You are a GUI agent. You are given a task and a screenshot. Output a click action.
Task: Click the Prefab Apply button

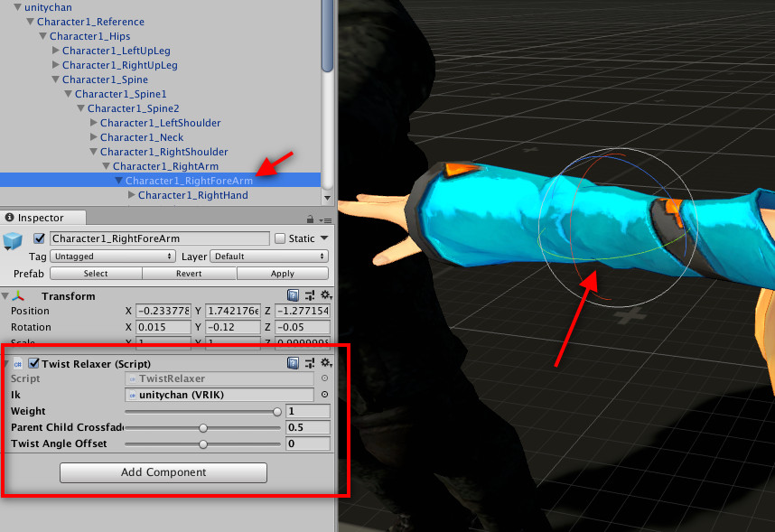pos(282,274)
